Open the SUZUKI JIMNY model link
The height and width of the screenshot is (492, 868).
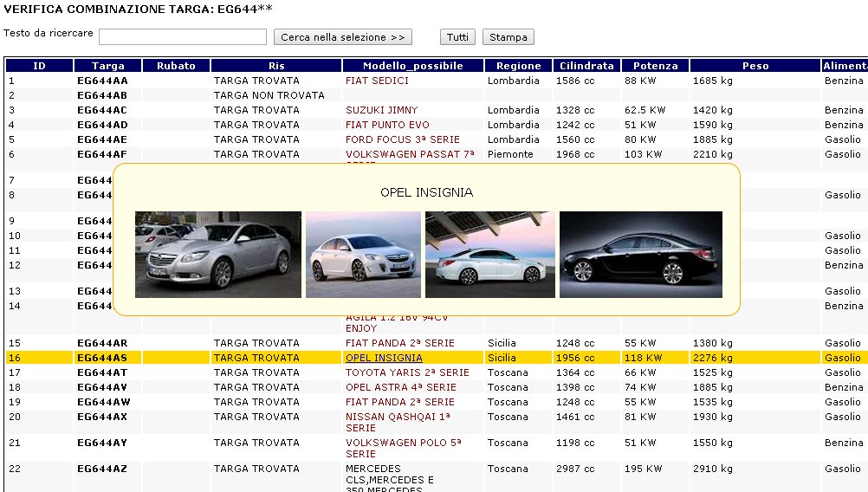point(381,110)
